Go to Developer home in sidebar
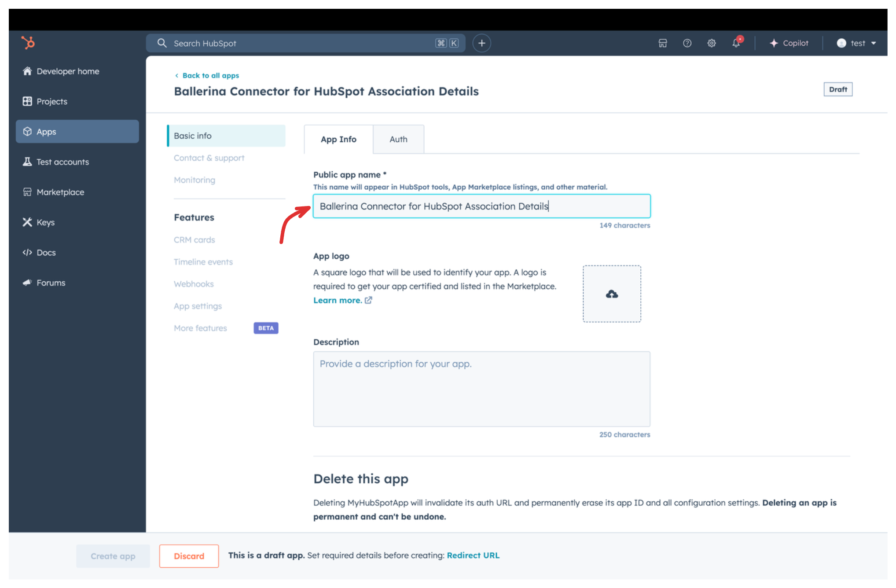The image size is (896, 588). click(x=68, y=71)
